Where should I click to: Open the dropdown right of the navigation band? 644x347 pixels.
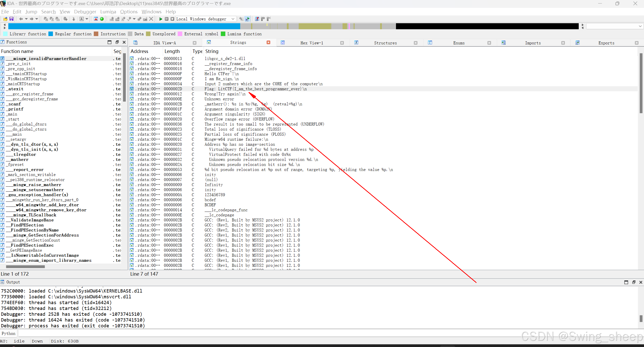pyautogui.click(x=640, y=26)
